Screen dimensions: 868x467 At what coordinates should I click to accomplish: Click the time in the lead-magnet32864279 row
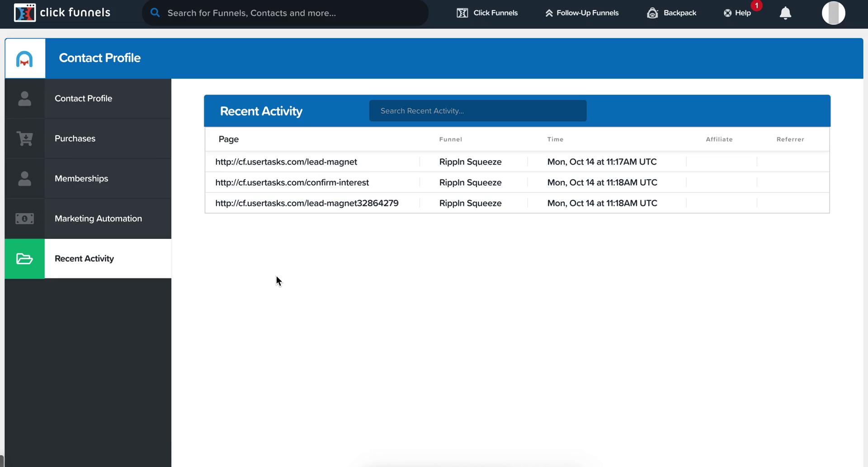tap(602, 203)
